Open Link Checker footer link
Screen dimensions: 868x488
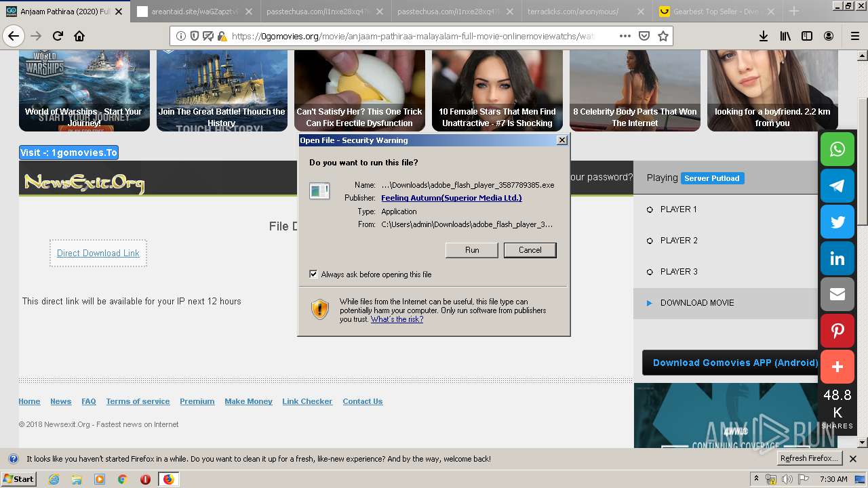(x=307, y=401)
